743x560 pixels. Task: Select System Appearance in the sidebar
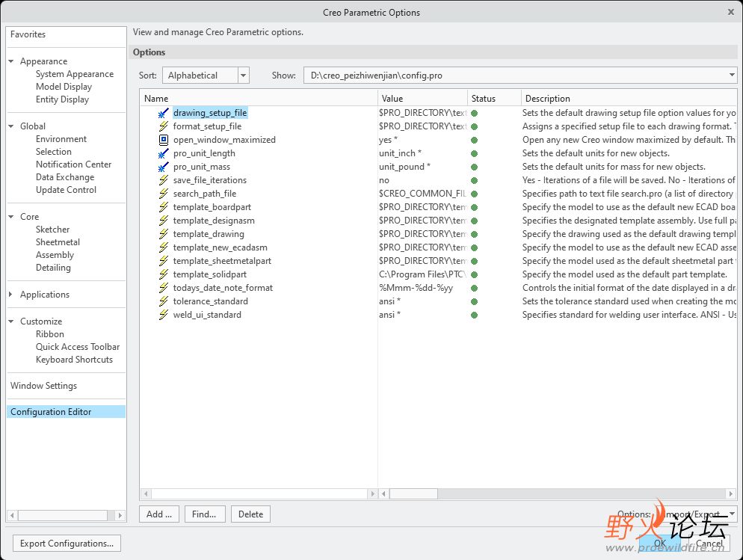tap(75, 74)
